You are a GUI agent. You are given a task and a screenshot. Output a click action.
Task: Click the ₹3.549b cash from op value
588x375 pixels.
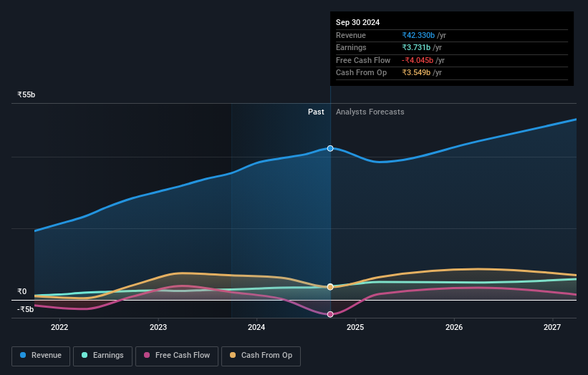[x=416, y=73]
